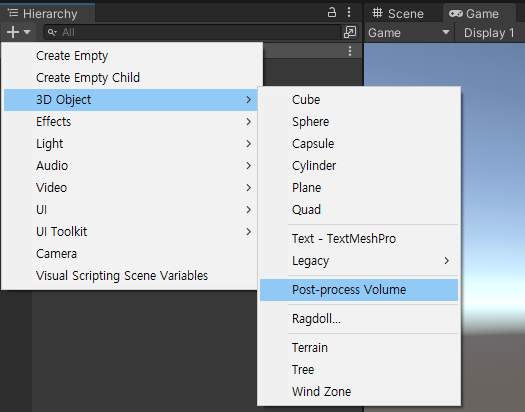Expand the Audio submenu

coord(131,166)
